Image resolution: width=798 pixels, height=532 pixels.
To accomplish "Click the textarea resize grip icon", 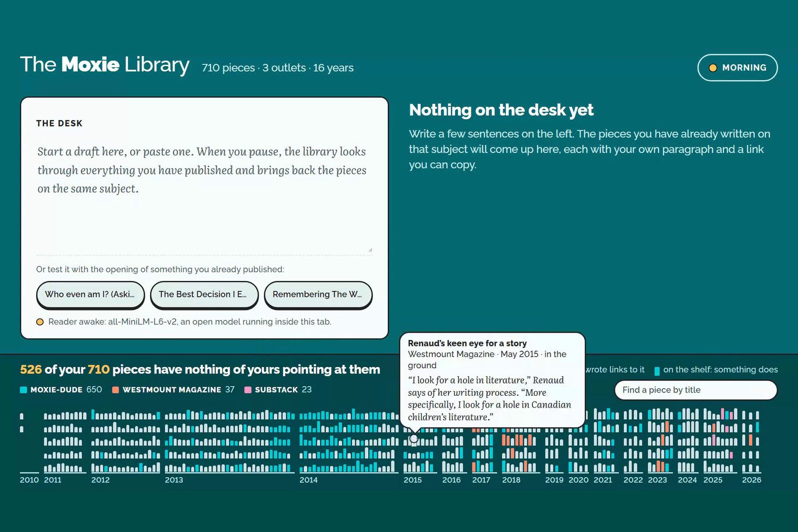I will 370,250.
